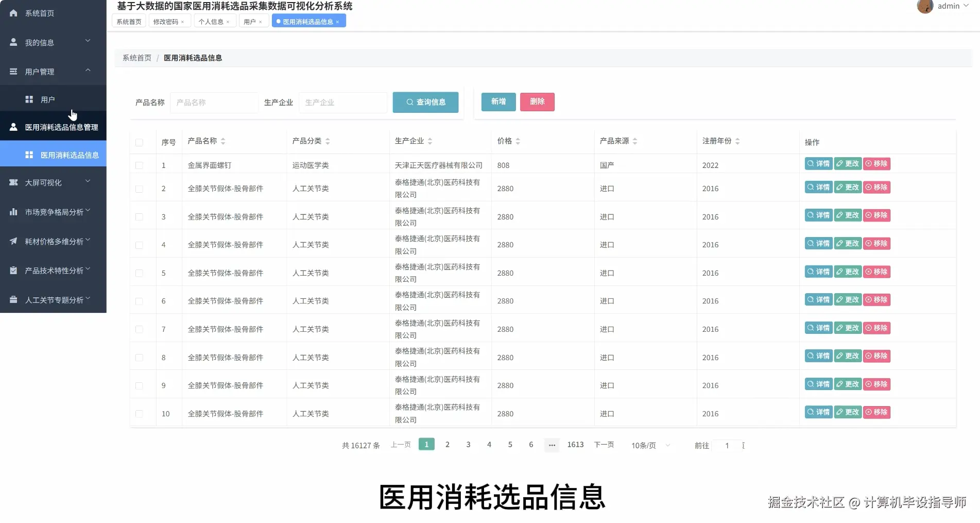Select 医用消耗选品信息 in the sidebar submenu
This screenshot has height=523, width=980.
tap(53, 155)
